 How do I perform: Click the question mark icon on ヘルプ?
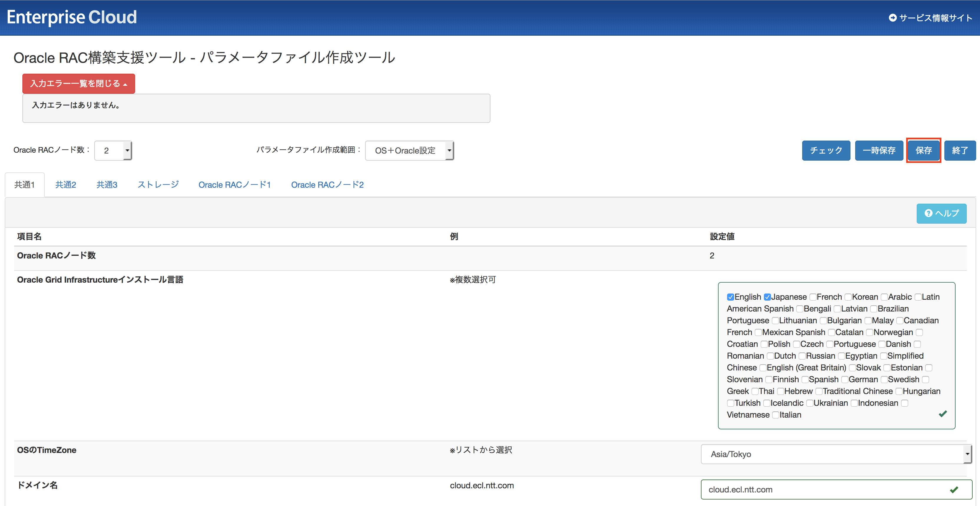[x=928, y=213]
